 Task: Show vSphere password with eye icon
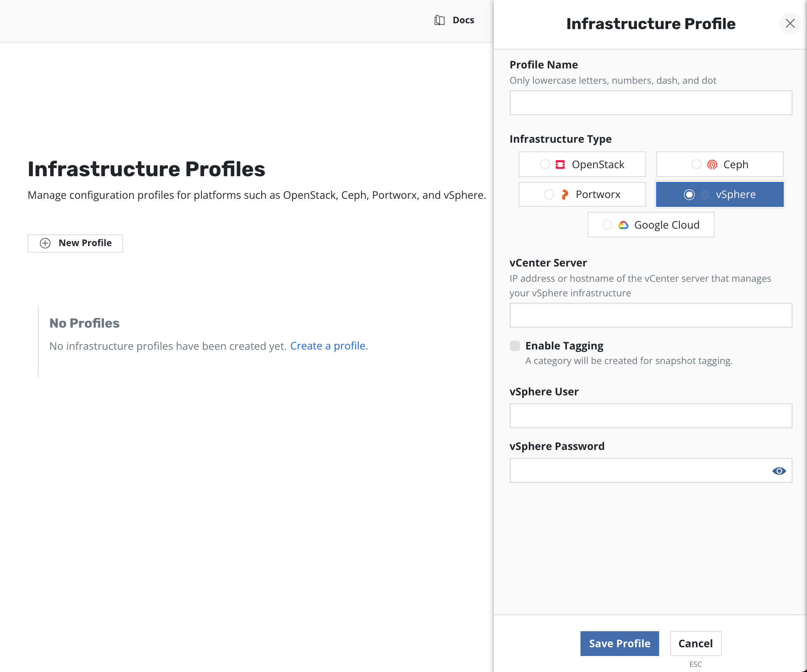click(x=779, y=471)
